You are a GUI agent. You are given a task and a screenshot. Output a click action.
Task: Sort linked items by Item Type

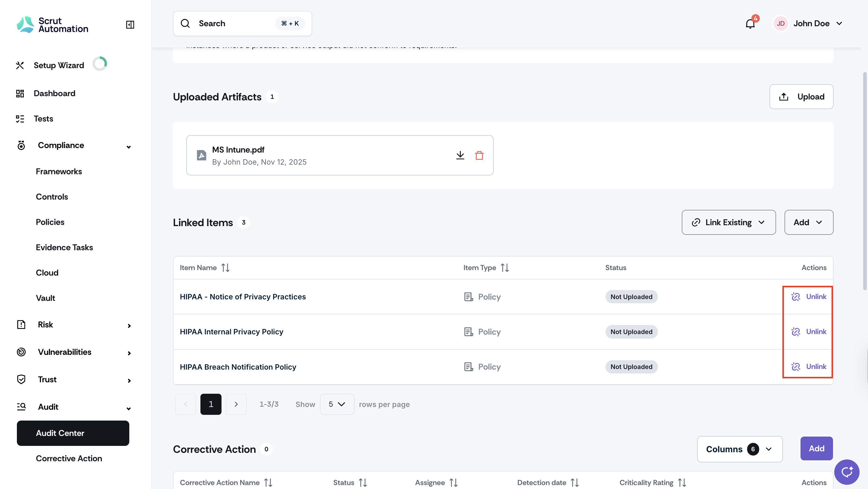pyautogui.click(x=505, y=268)
